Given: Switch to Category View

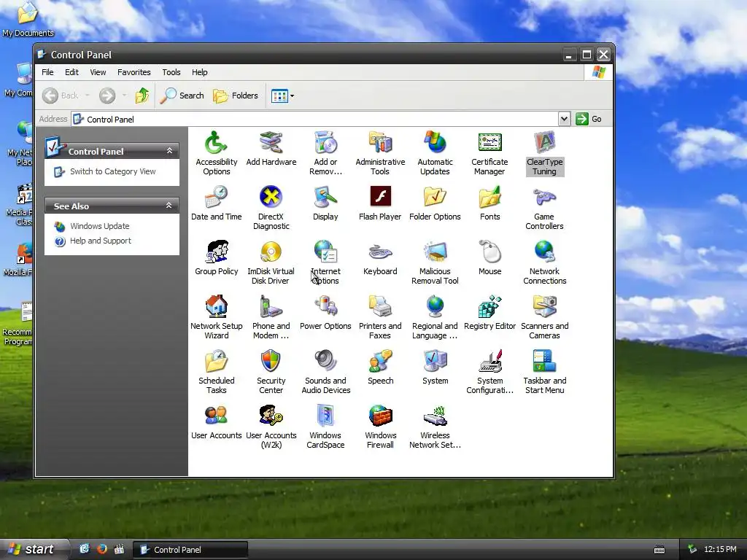Looking at the screenshot, I should pos(112,171).
